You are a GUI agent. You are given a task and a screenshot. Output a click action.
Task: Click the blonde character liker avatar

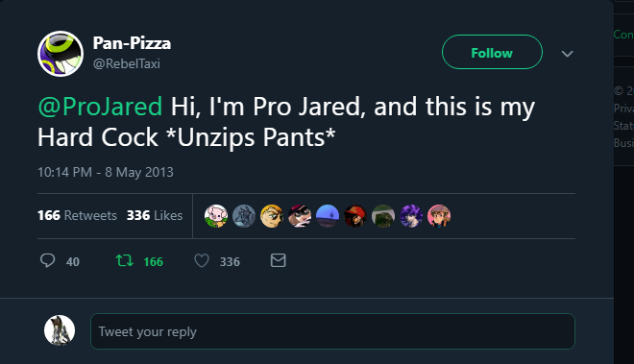coord(272,216)
